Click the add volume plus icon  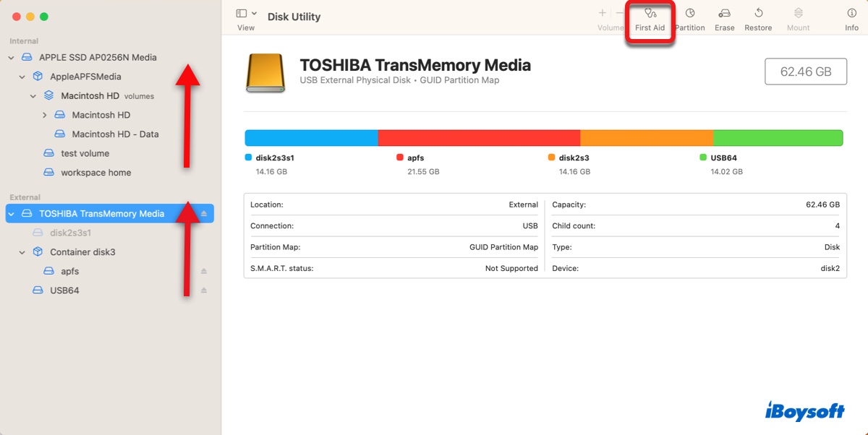pyautogui.click(x=602, y=13)
